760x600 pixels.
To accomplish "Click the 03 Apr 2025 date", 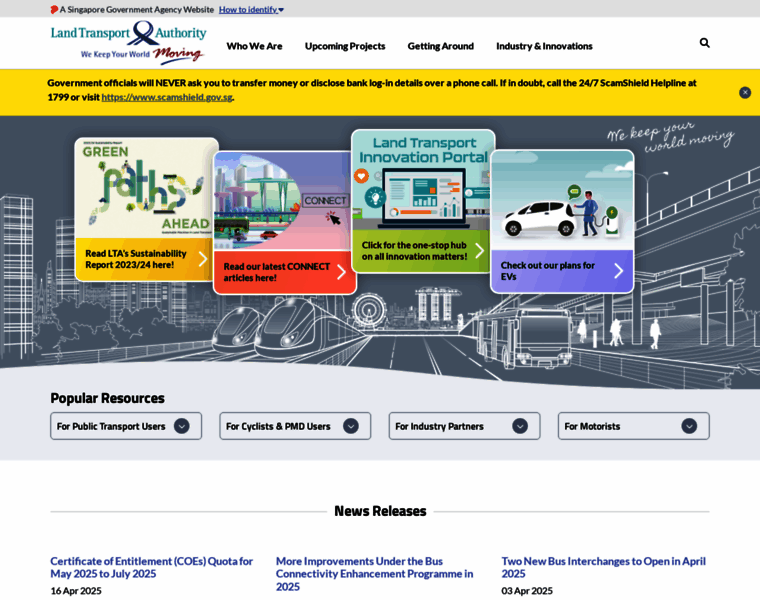I will (527, 591).
